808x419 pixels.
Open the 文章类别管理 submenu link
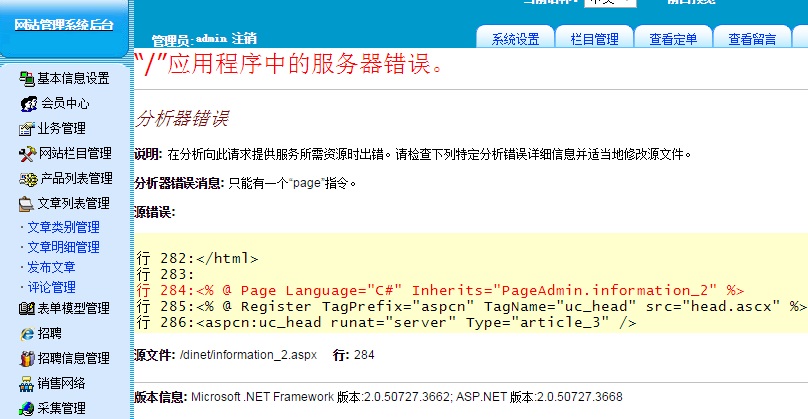tap(63, 228)
